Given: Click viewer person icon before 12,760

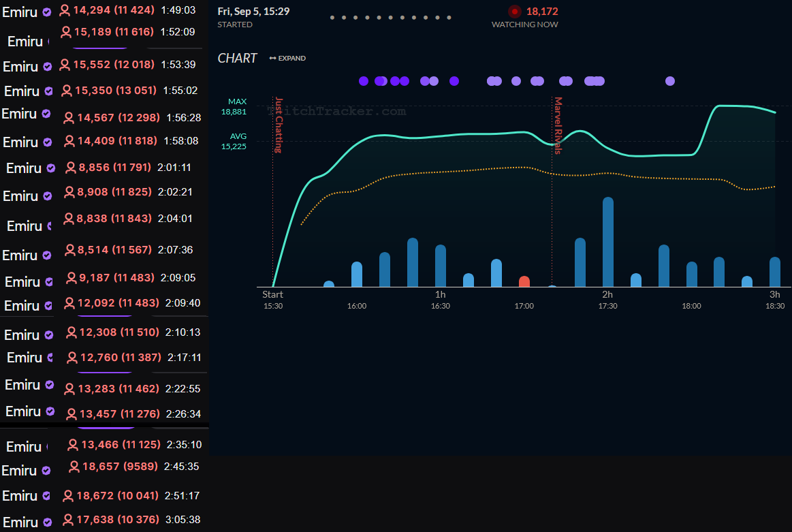Looking at the screenshot, I should pos(72,358).
